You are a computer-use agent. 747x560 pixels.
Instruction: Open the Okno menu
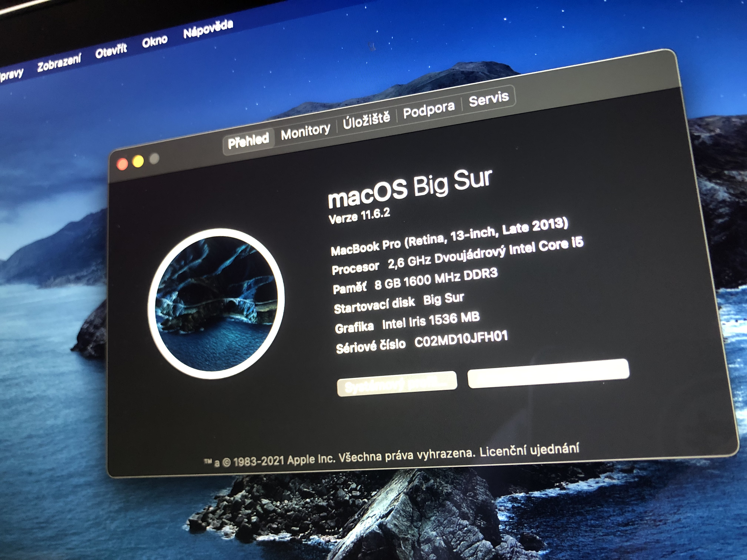point(155,42)
